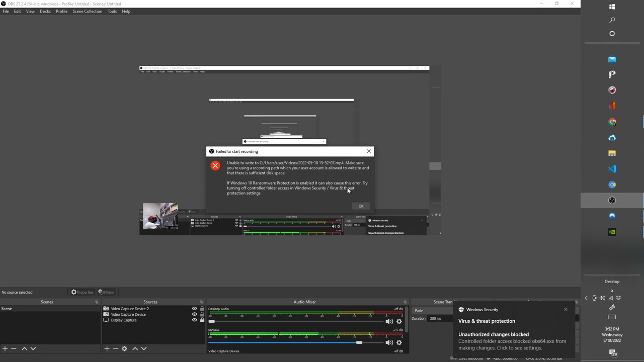Image resolution: width=644 pixels, height=362 pixels.
Task: Move the source down in the Sources list
Action: 144,348
